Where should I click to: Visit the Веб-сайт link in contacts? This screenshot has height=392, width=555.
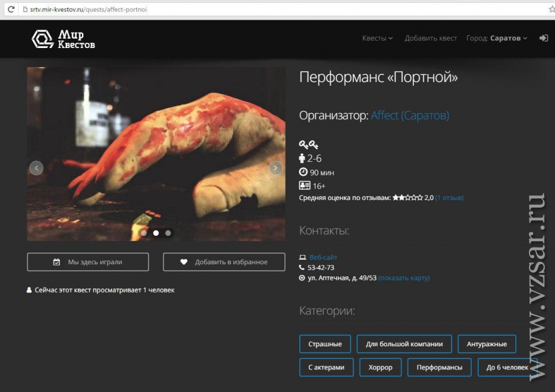[x=323, y=257]
